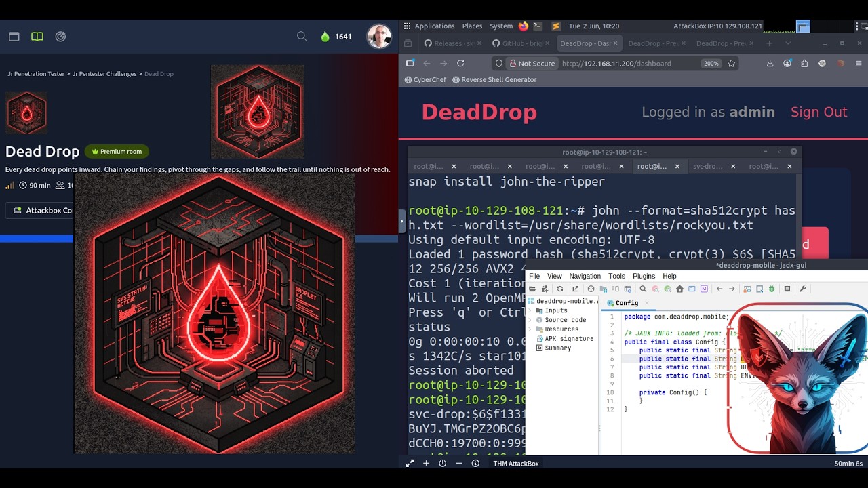Open jadx File menu
Viewport: 868px width, 488px height.
click(x=534, y=276)
